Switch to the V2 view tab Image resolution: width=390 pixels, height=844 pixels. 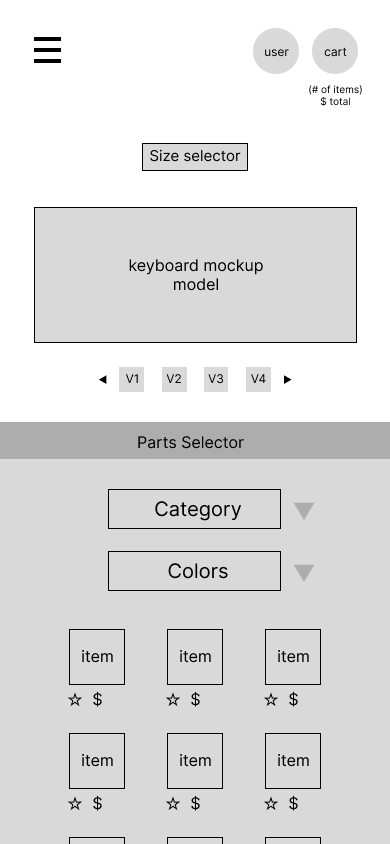click(x=174, y=379)
